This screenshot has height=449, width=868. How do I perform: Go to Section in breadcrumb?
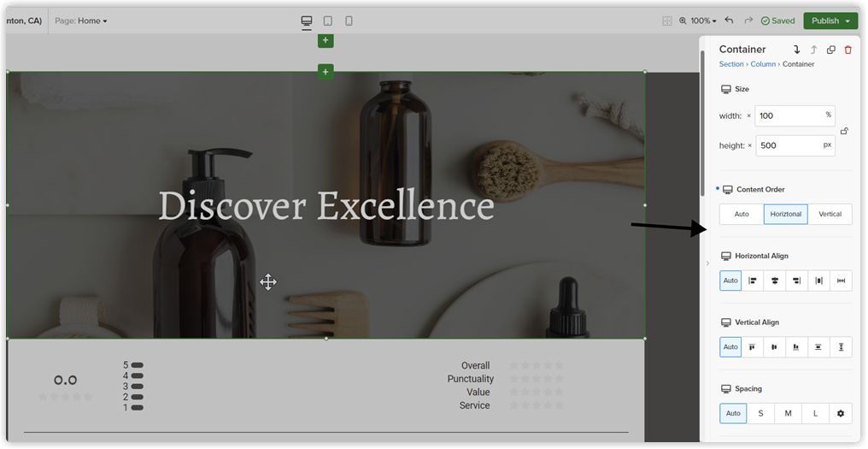[731, 64]
